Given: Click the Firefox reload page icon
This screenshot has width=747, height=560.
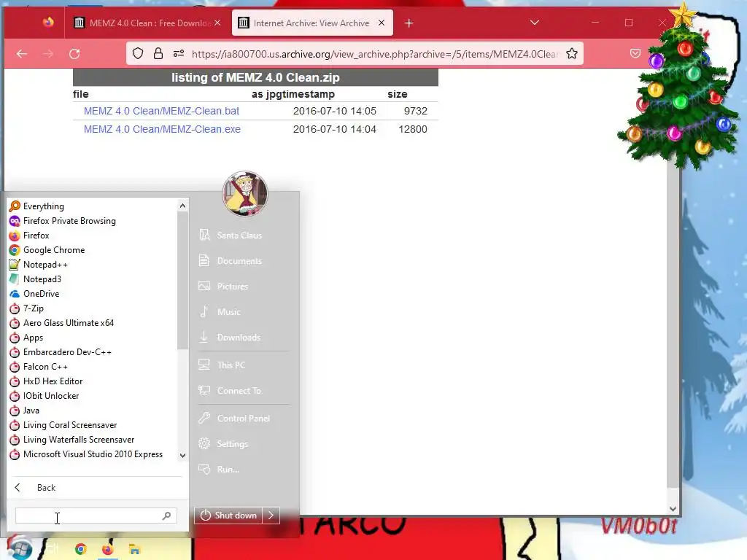Looking at the screenshot, I should click(x=74, y=54).
